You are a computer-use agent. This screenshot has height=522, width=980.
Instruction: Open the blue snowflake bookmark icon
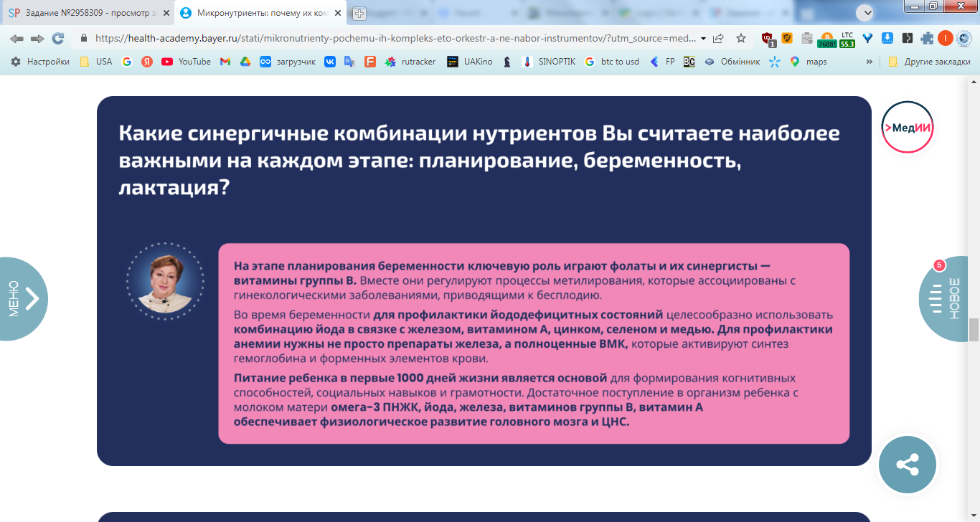[x=774, y=62]
